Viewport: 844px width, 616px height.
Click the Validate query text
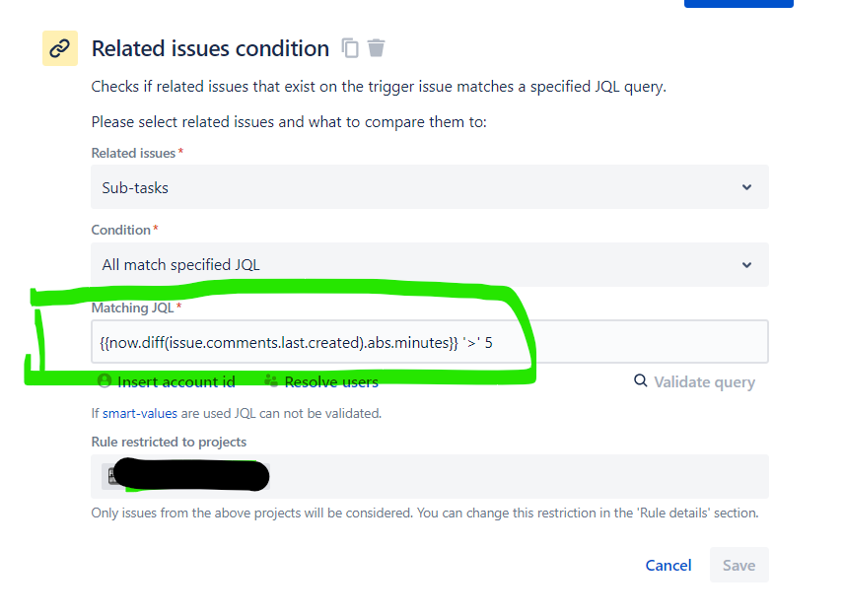[x=705, y=382]
